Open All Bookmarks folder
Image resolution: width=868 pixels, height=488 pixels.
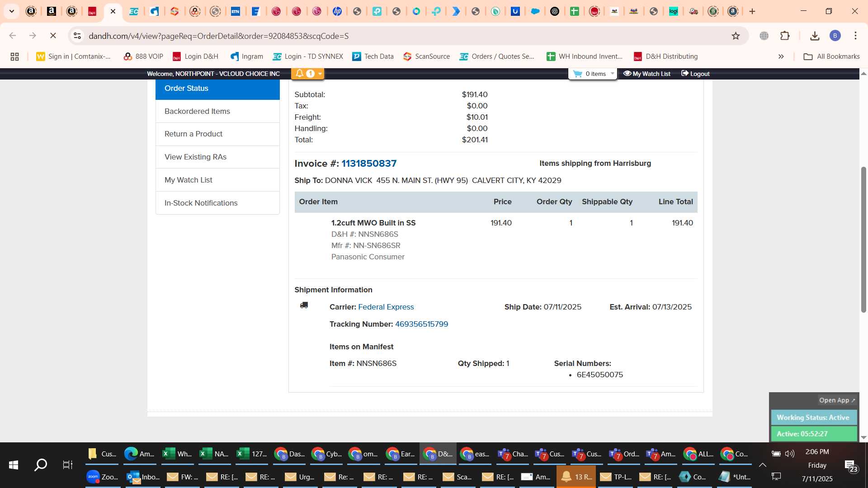(x=831, y=56)
